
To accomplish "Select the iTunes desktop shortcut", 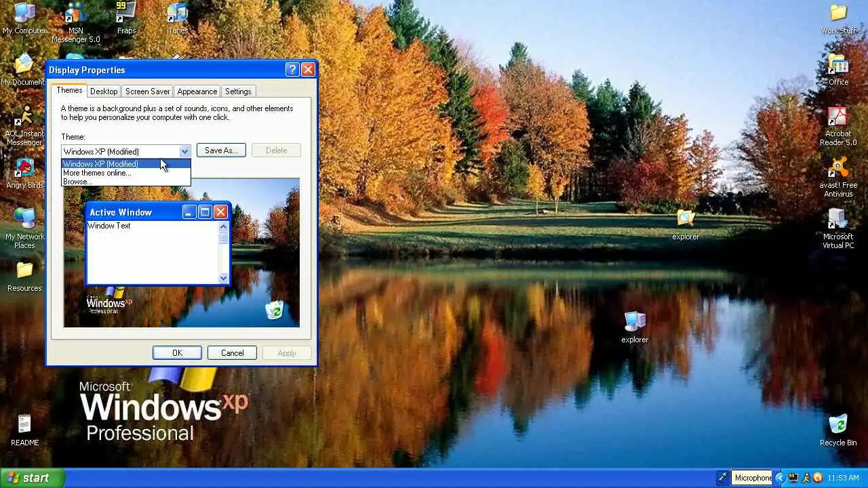I will click(x=177, y=18).
